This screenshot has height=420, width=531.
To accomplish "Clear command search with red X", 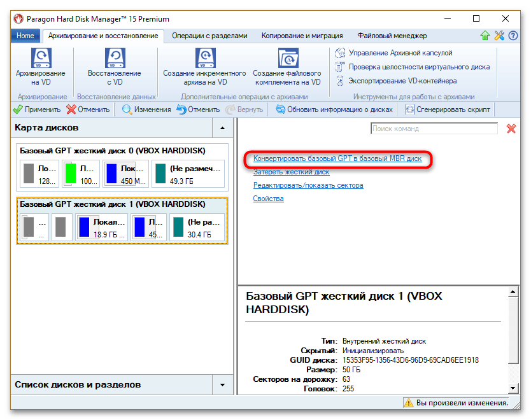I will tap(511, 129).
